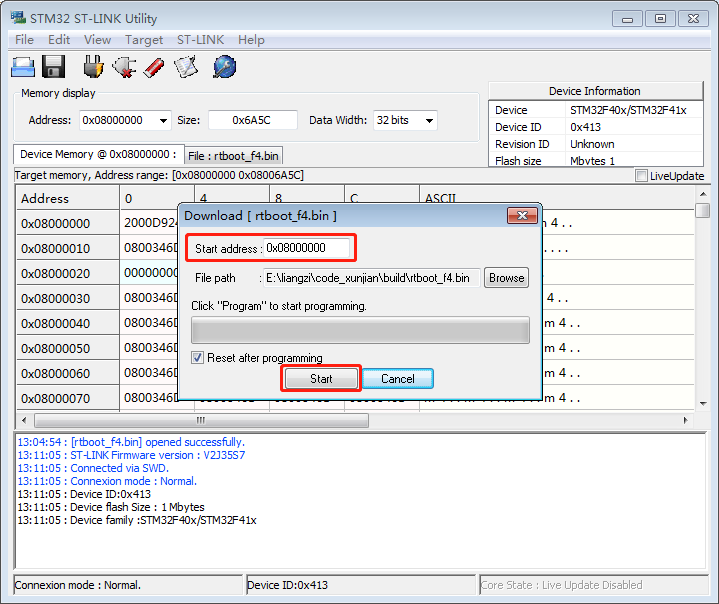Click the horizontal scrollbar thumb under memory table
The width and height of the screenshot is (719, 604).
[201, 420]
